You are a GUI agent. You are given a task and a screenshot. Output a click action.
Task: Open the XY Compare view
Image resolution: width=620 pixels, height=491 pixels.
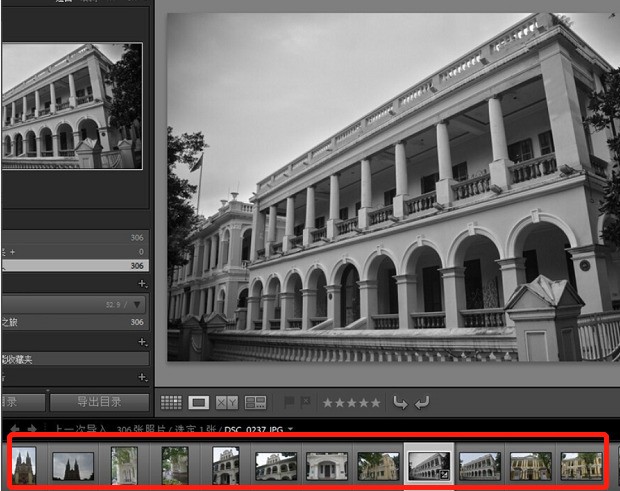(x=227, y=402)
